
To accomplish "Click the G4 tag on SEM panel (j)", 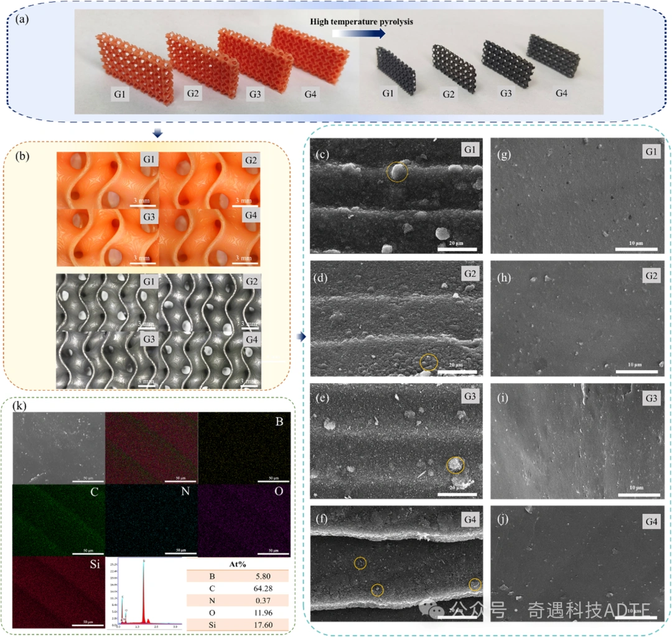I will (651, 521).
